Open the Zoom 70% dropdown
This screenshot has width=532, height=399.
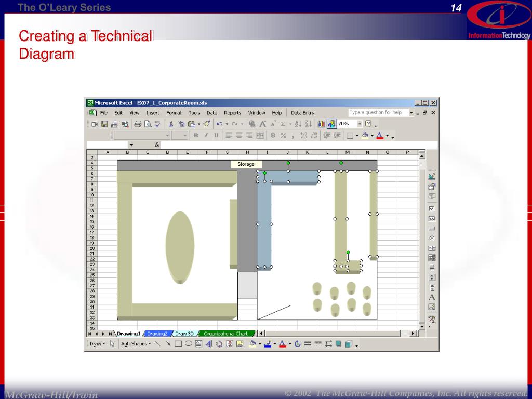pyautogui.click(x=360, y=124)
